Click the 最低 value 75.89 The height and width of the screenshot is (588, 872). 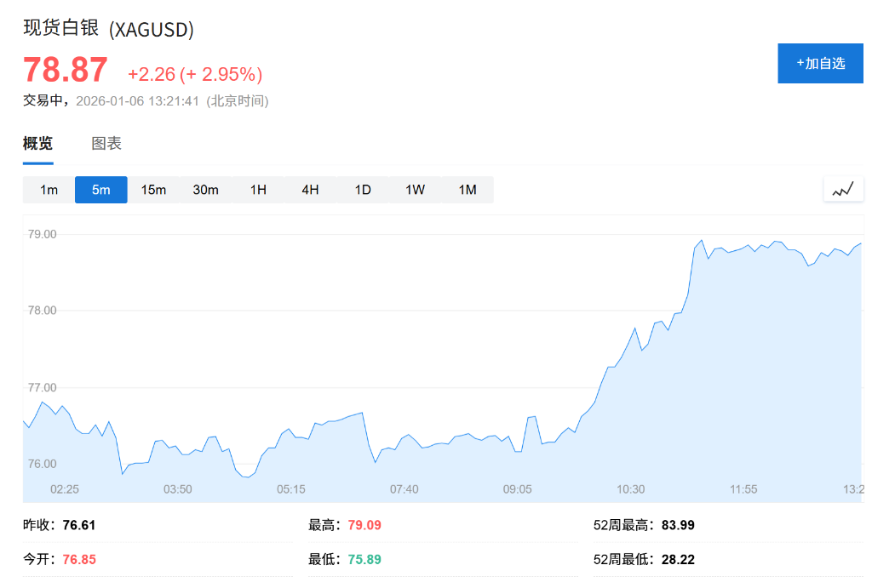pos(363,559)
